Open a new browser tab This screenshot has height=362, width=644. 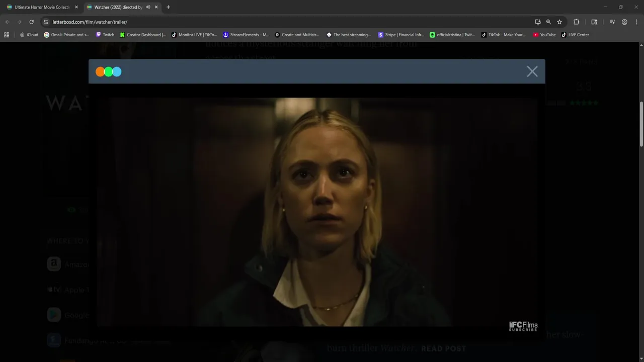click(168, 7)
